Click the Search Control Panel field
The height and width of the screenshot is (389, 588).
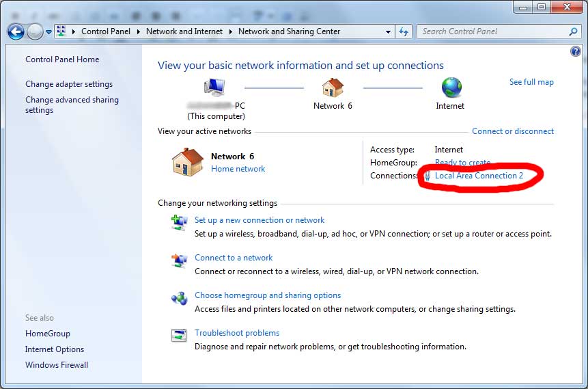point(498,31)
